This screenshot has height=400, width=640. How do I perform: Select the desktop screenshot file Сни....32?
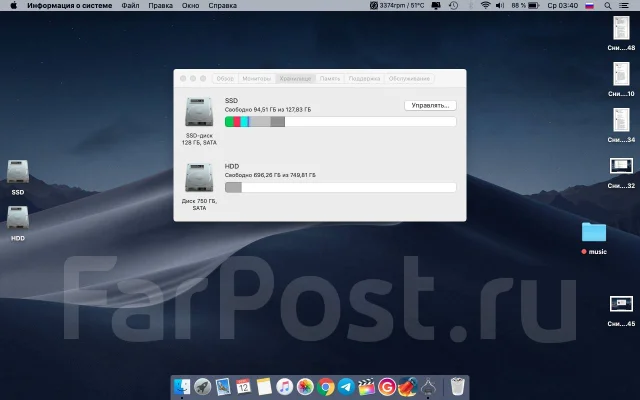pyautogui.click(x=621, y=166)
